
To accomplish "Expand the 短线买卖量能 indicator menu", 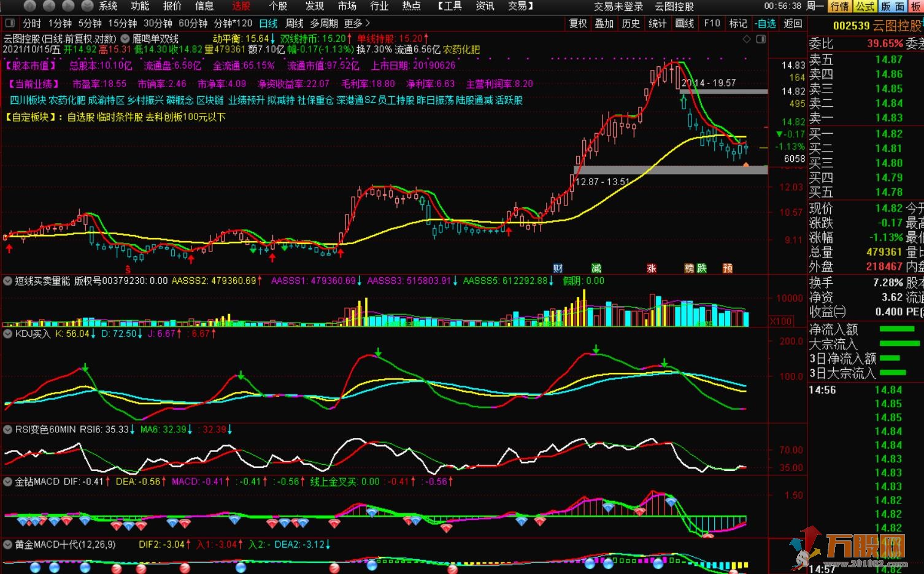I will point(8,281).
